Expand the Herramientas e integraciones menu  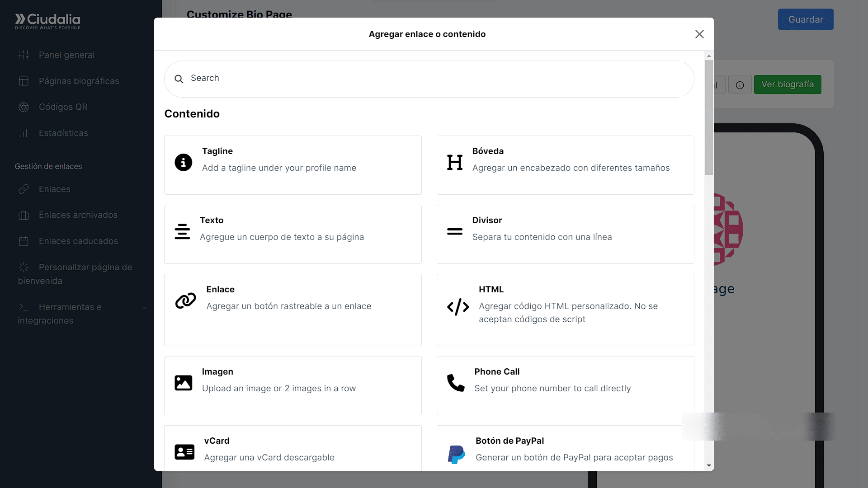coord(81,314)
